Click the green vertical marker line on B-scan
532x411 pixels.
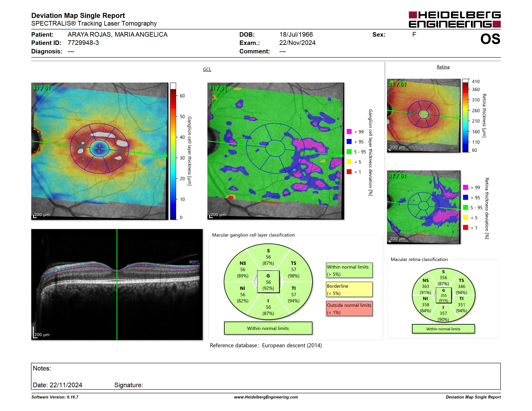[117, 284]
